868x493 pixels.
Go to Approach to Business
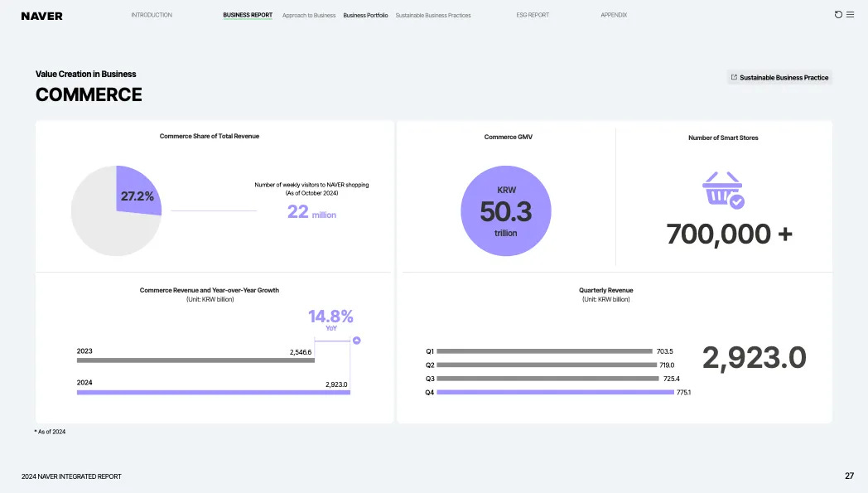click(309, 16)
